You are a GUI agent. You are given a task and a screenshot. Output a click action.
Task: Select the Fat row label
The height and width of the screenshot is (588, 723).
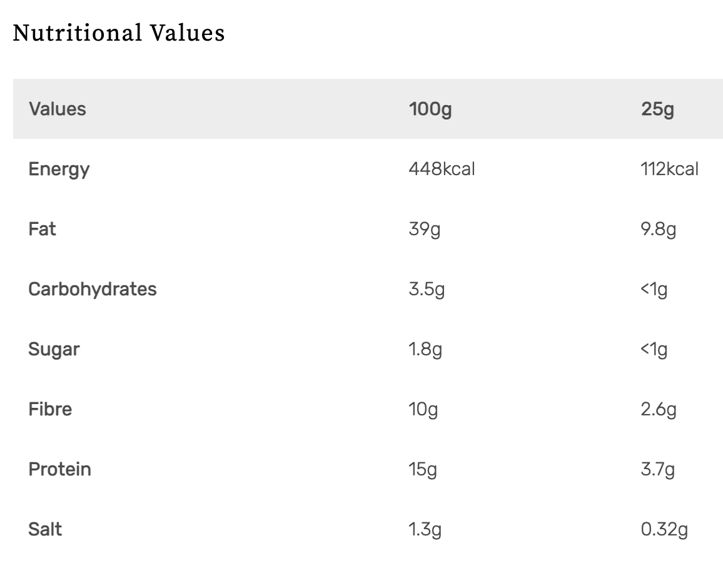(43, 229)
